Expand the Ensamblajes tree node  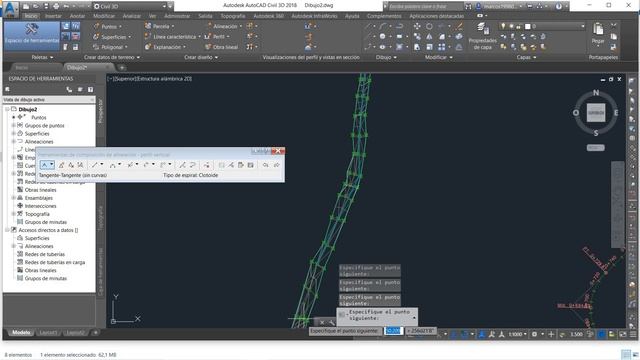pos(13,198)
